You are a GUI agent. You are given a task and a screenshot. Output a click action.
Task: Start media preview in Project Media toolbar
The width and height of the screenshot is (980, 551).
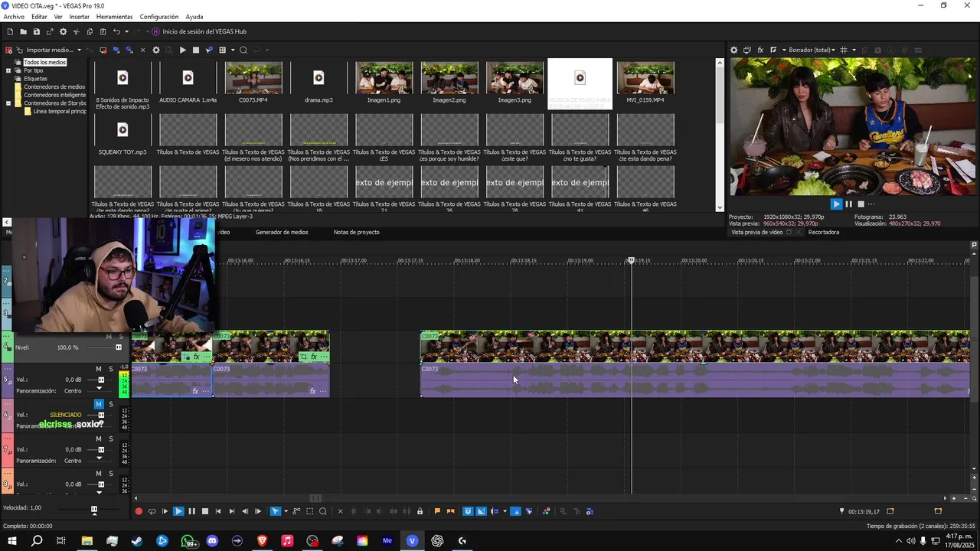click(182, 50)
